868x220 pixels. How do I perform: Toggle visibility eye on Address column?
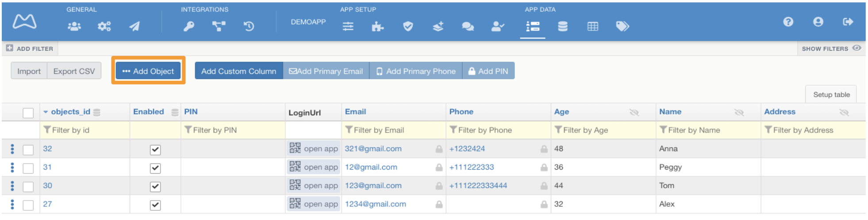coord(844,113)
